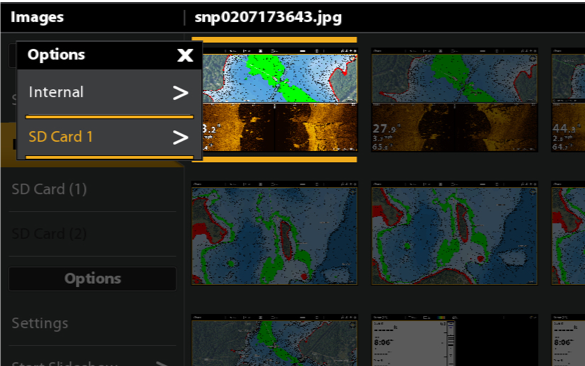
Task: Open highlighted snapshot thumbnail snp0207173643
Action: tap(280, 100)
